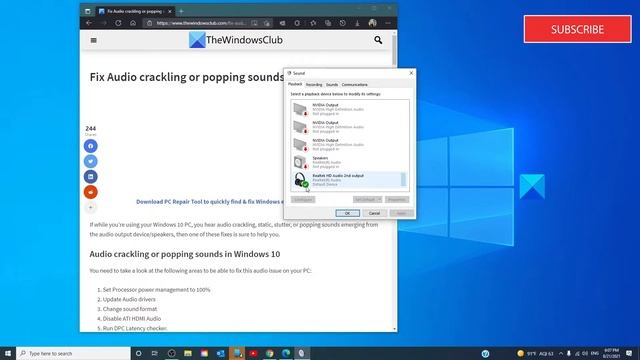Switch to the Communications tab in Sound dialog
The width and height of the screenshot is (640, 360).
[x=354, y=84]
